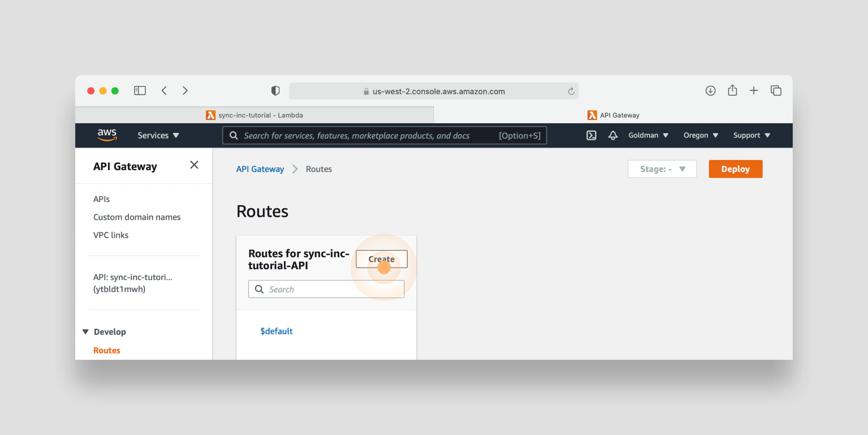Image resolution: width=868 pixels, height=435 pixels.
Task: Select Custom domain names in sidebar
Action: pyautogui.click(x=137, y=217)
